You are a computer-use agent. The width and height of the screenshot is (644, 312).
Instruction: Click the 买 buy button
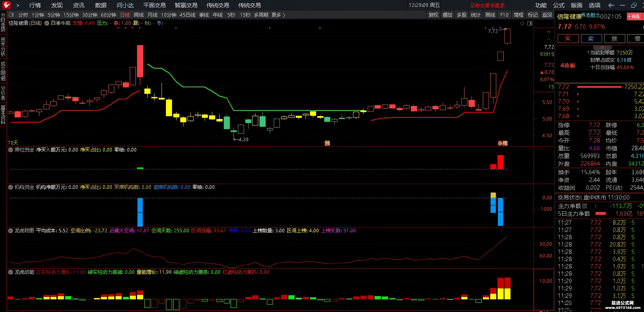568,38
